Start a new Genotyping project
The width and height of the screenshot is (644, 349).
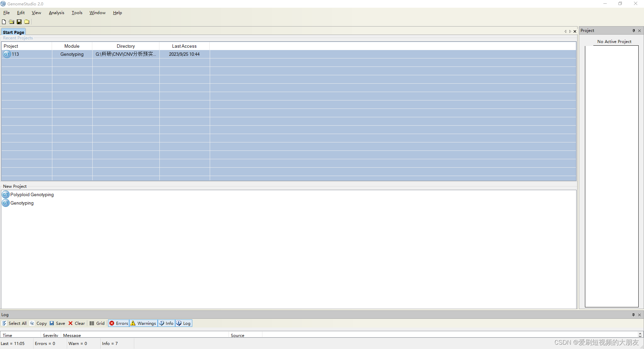coord(21,203)
